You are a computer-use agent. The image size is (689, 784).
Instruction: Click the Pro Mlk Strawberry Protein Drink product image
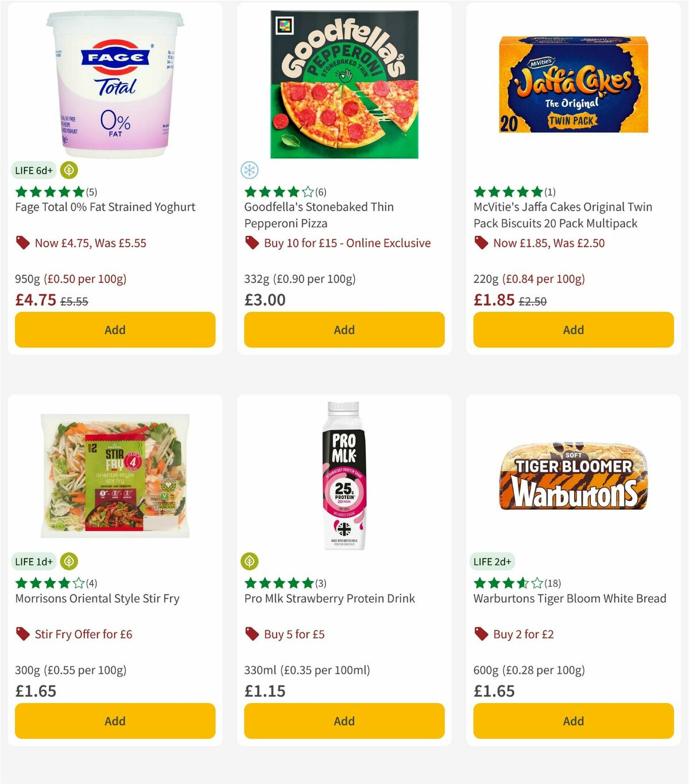tap(343, 476)
